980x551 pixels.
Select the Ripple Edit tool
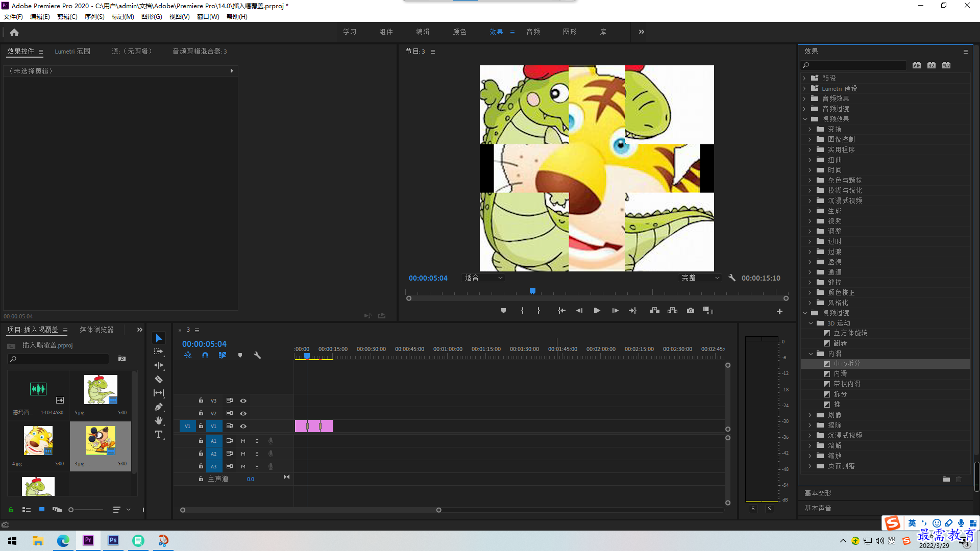(x=159, y=365)
